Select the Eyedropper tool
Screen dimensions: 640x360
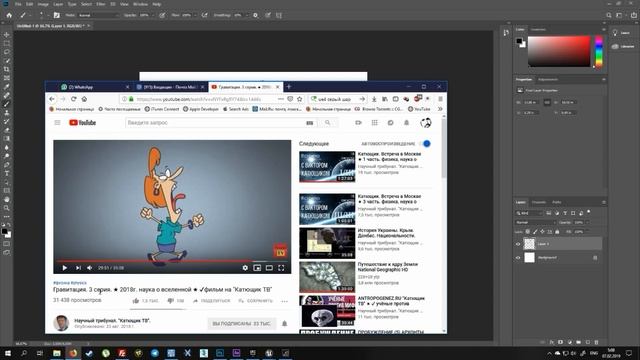pos(7,87)
